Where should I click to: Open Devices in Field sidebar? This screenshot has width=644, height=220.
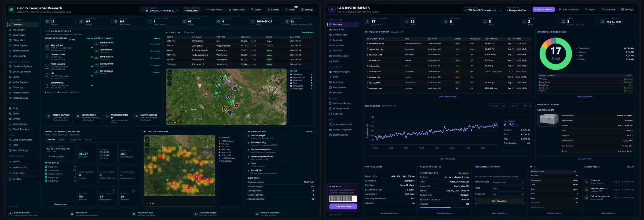(x=16, y=119)
